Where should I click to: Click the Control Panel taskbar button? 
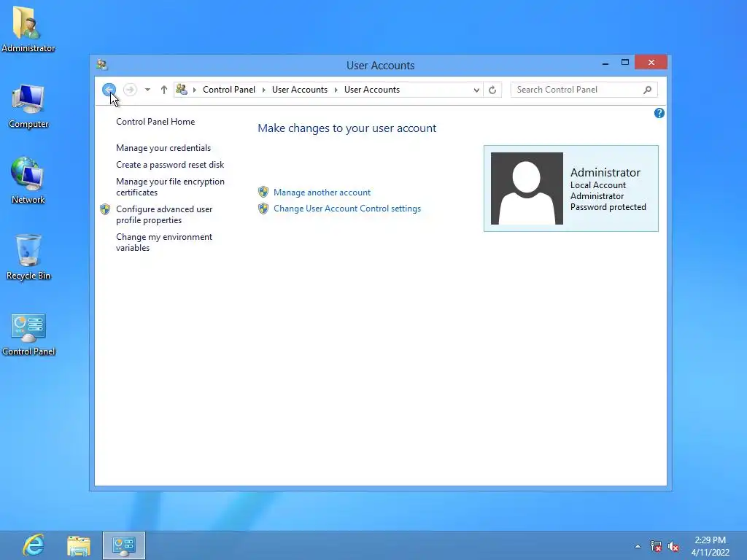(x=124, y=545)
